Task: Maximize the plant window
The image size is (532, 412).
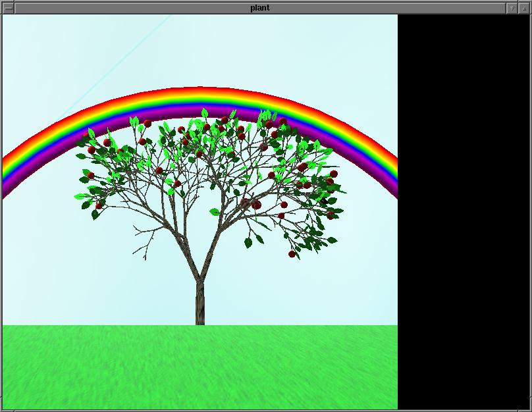Action: pyautogui.click(x=525, y=8)
